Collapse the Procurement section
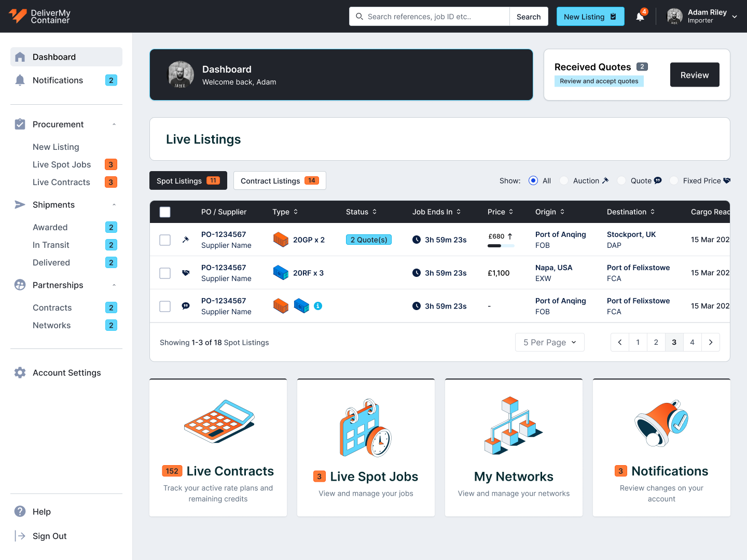This screenshot has width=747, height=560. click(114, 124)
